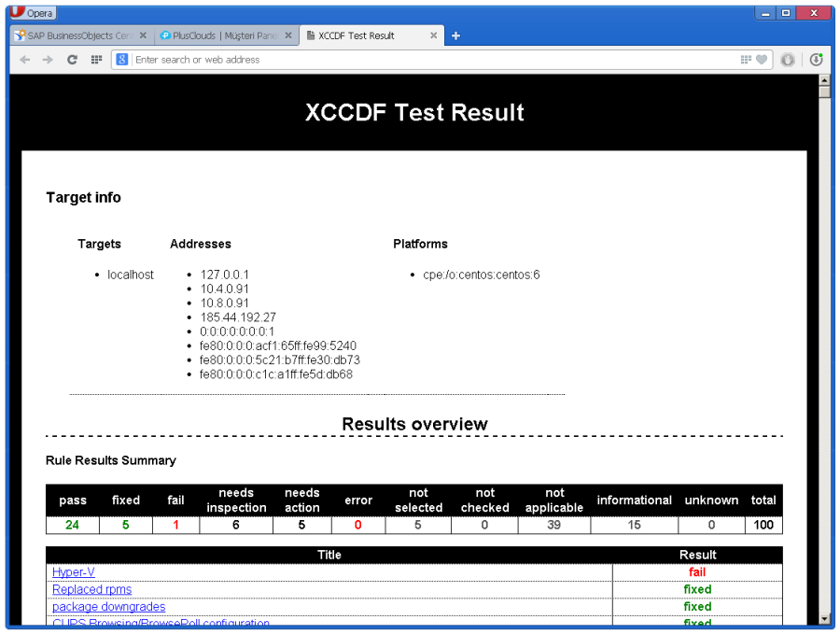Reload the current page
The image size is (840, 634).
(x=72, y=60)
